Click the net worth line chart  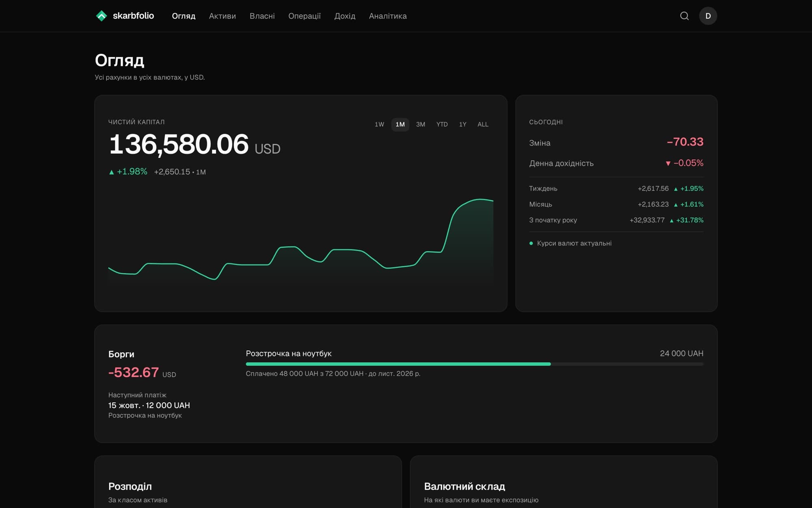(x=301, y=242)
